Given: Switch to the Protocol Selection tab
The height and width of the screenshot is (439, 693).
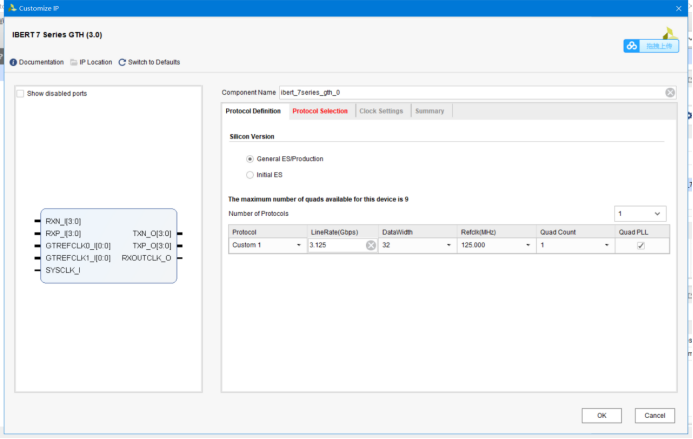Looking at the screenshot, I should click(x=320, y=111).
